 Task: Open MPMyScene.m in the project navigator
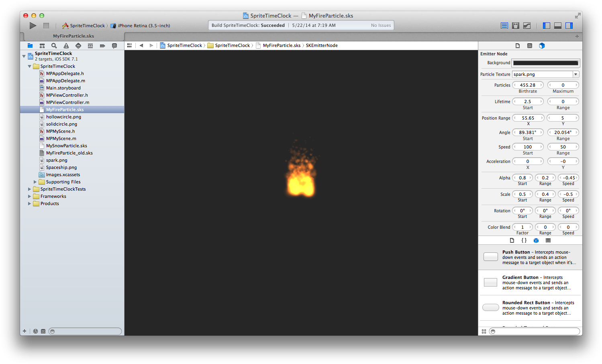[61, 138]
